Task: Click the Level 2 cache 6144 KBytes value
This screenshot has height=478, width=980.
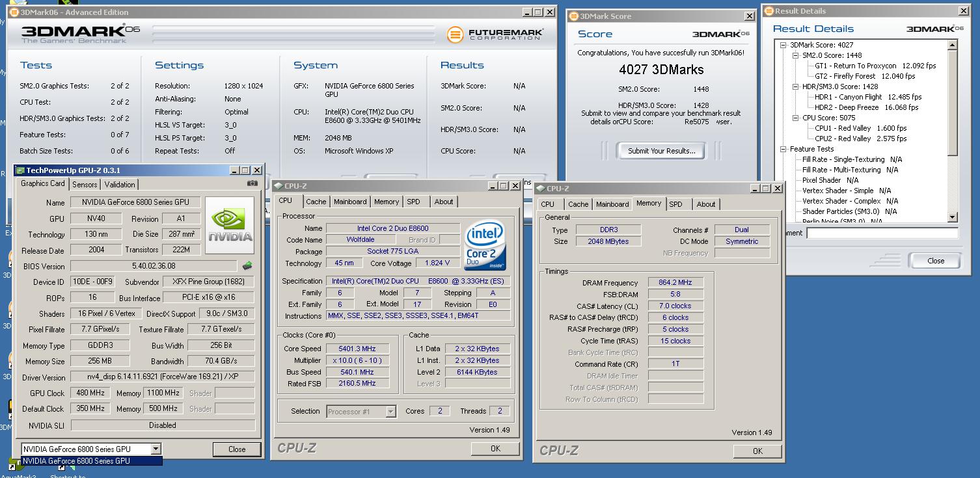Action: point(477,372)
